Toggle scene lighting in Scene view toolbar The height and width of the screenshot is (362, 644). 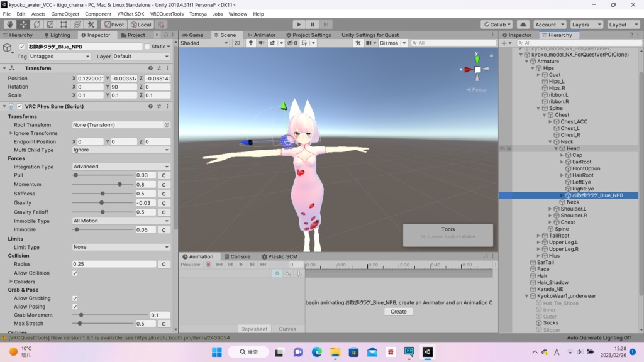pyautogui.click(x=251, y=43)
